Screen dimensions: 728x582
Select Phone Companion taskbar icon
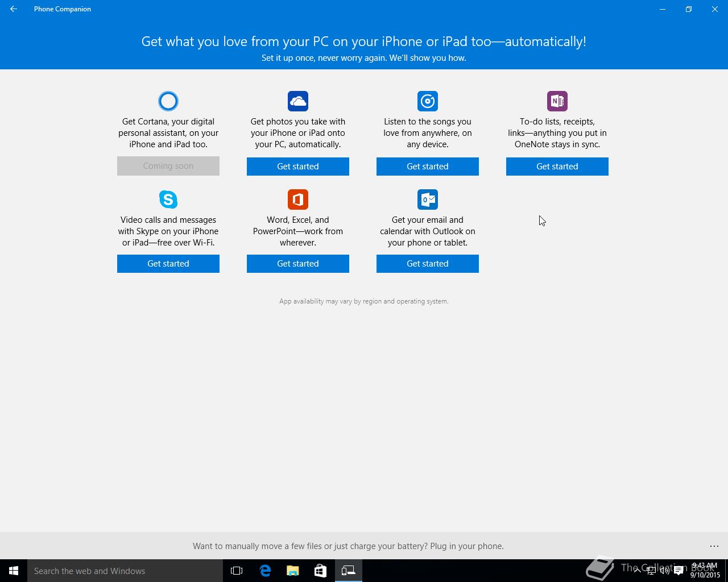click(349, 571)
